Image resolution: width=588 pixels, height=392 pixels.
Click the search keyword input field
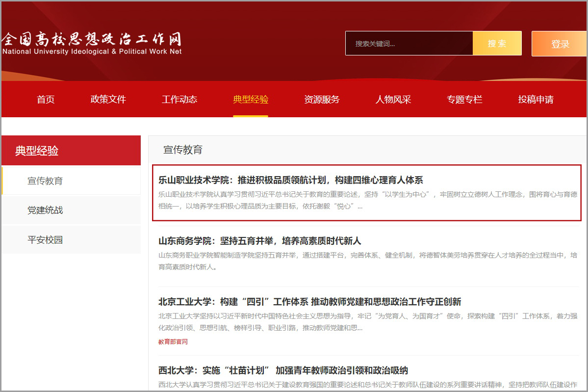(x=409, y=44)
